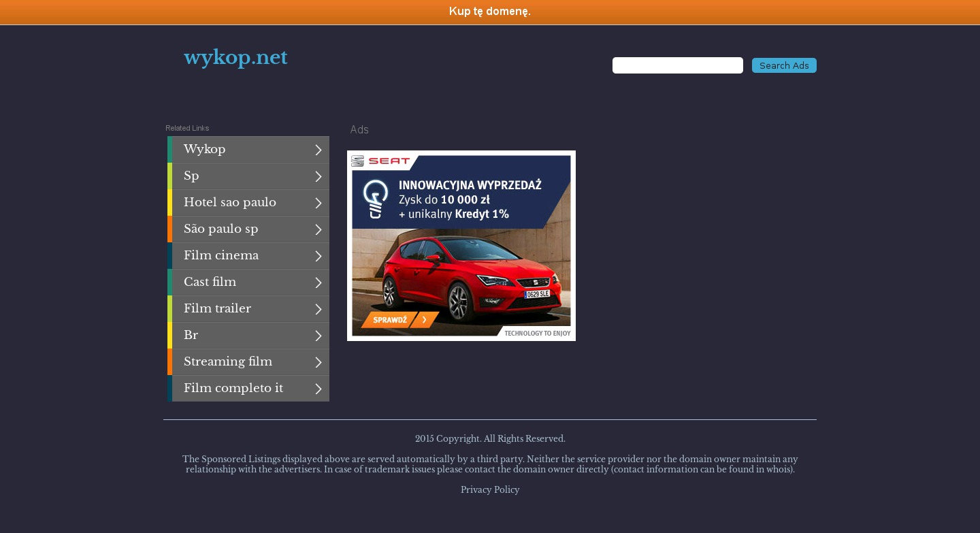Open the Film completo it link

[x=233, y=388]
